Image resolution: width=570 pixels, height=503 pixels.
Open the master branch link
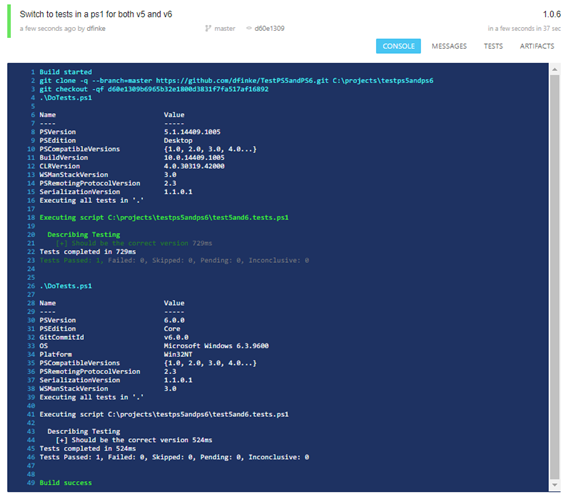(x=225, y=28)
